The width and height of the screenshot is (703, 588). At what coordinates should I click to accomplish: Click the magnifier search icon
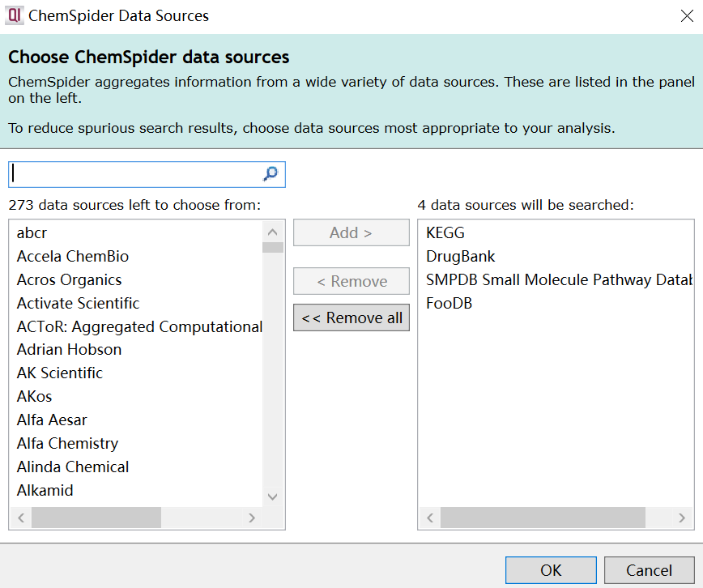(271, 174)
